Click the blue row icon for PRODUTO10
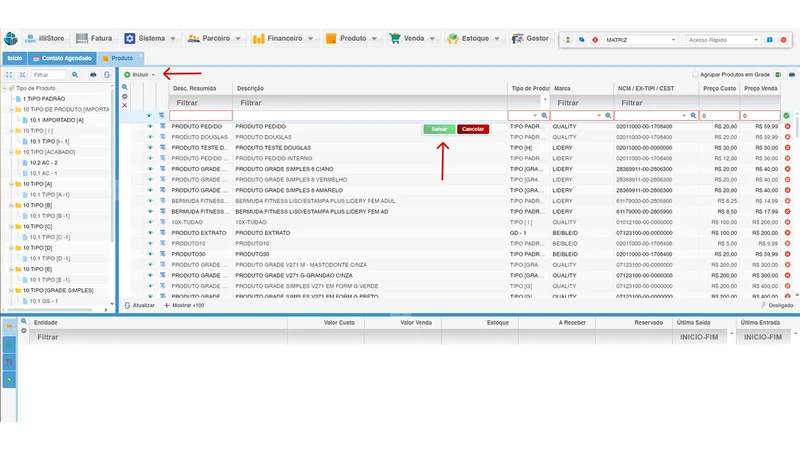 [163, 243]
